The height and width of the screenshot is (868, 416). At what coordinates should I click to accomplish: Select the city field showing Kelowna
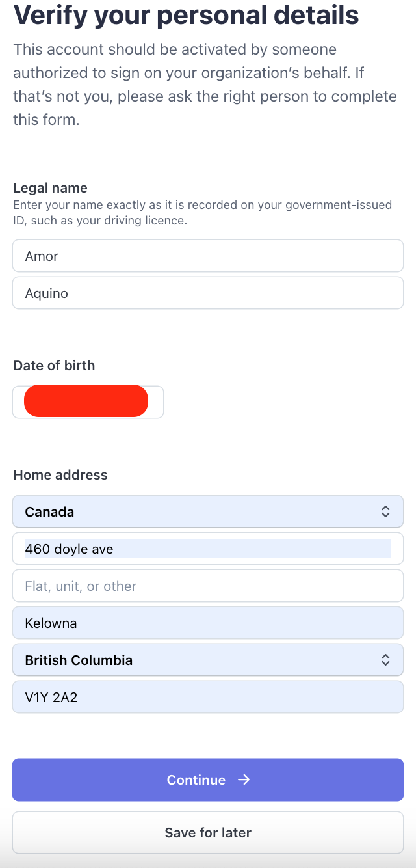coord(208,623)
